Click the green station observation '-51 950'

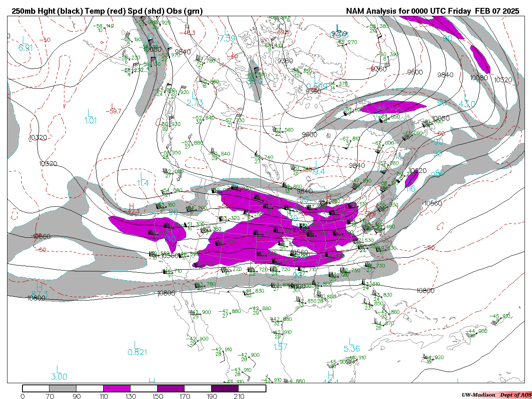[171, 153]
